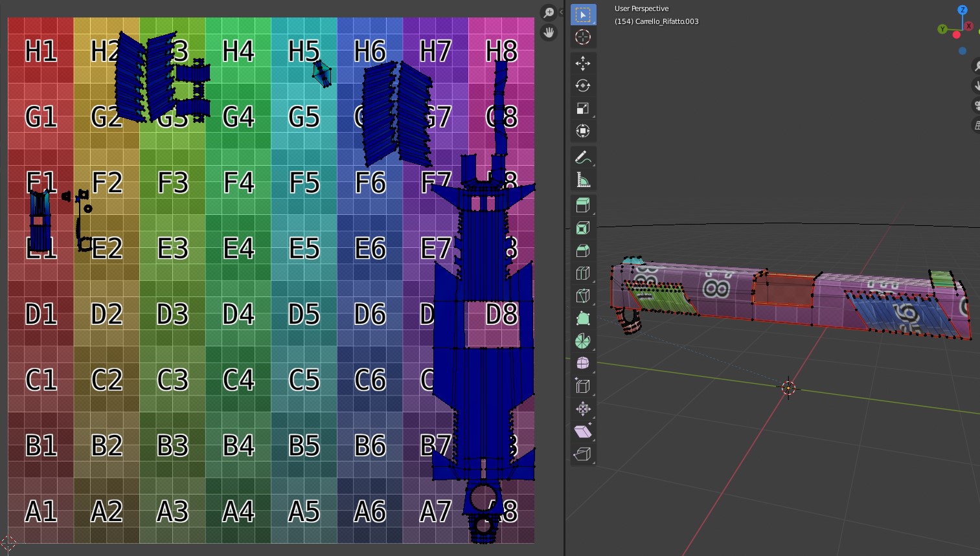Choose the Loop Cut tool
Image resolution: width=980 pixels, height=556 pixels.
[x=583, y=274]
